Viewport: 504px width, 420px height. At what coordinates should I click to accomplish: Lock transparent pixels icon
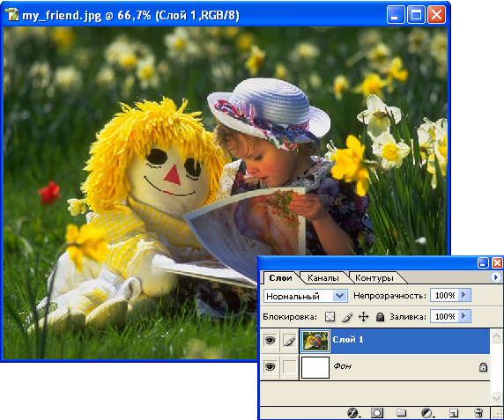[x=330, y=317]
